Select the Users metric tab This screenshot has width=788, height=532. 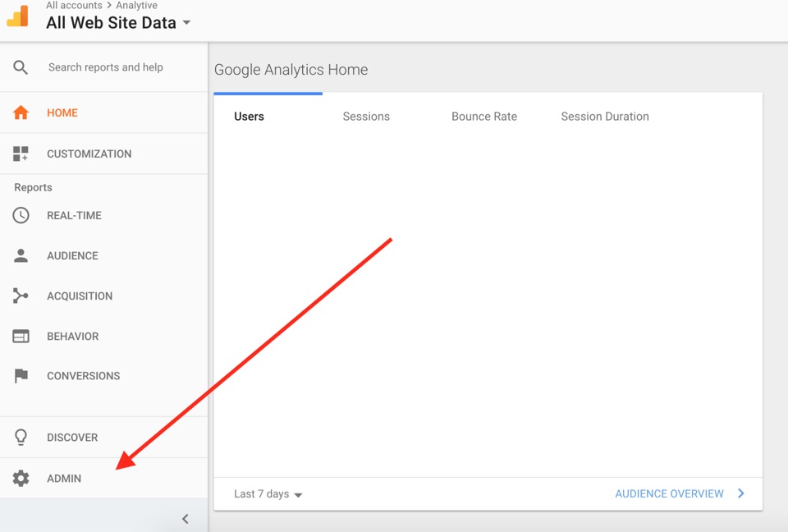249,116
